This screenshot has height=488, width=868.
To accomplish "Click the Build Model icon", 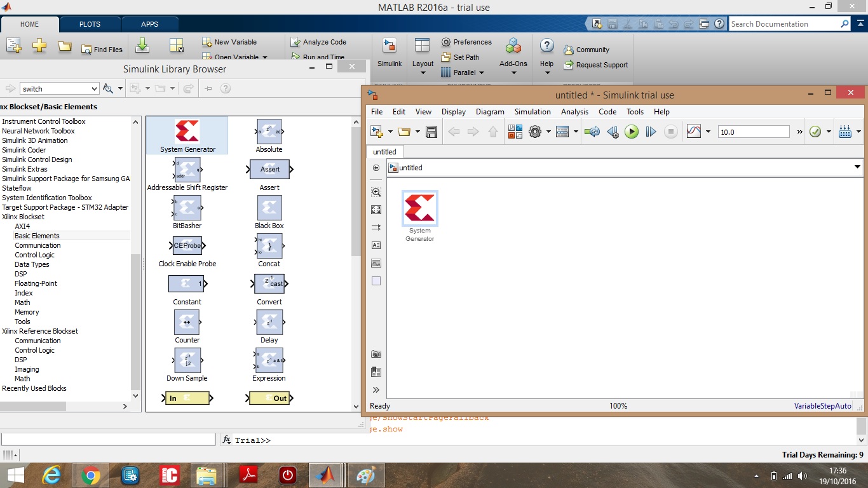I will 845,132.
